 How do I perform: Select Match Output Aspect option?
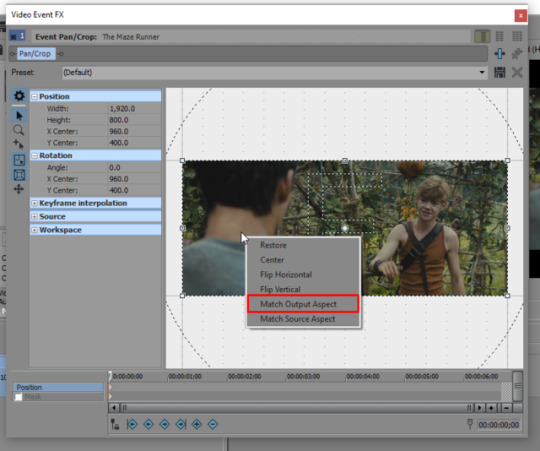click(x=303, y=304)
